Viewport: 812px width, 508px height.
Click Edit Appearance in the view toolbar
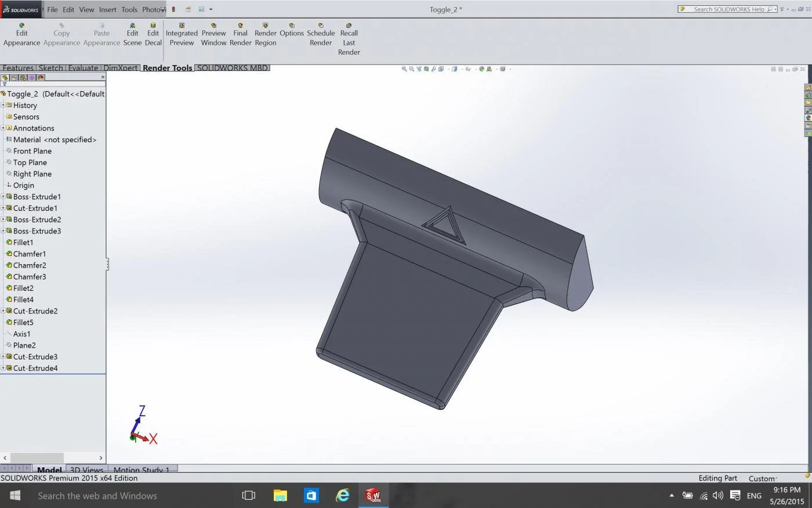481,69
